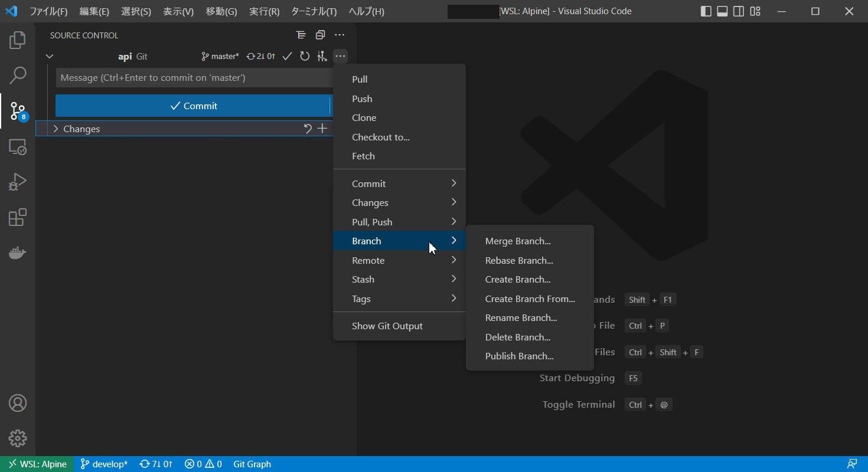Toggle the bottom panel layout button
Screen dimensions: 868x472
[722, 11]
